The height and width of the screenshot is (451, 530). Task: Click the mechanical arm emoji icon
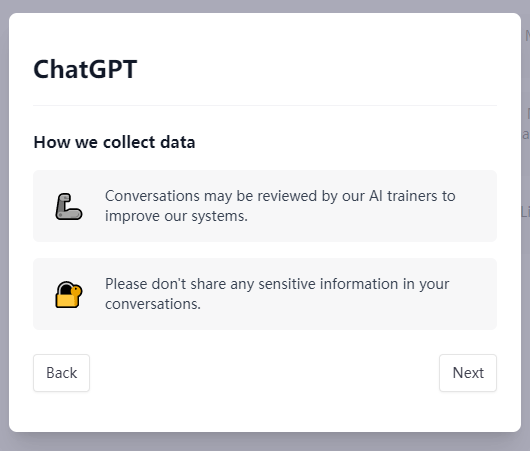(x=69, y=207)
